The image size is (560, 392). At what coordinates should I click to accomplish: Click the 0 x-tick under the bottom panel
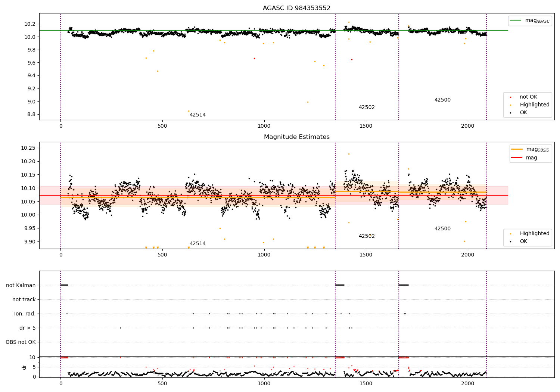[60, 383]
